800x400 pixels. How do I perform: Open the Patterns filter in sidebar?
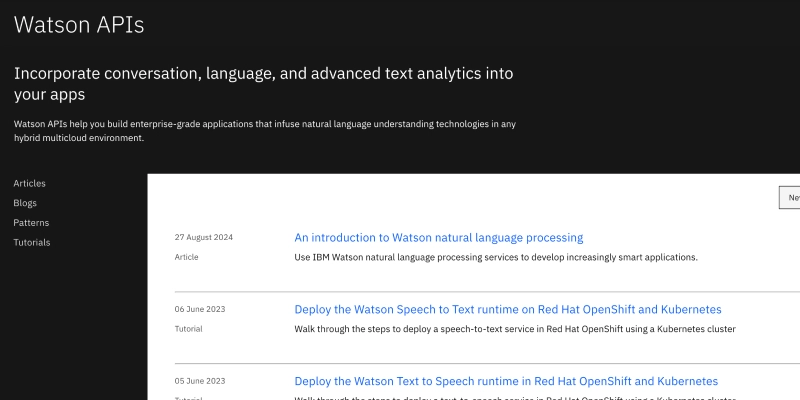[31, 223]
